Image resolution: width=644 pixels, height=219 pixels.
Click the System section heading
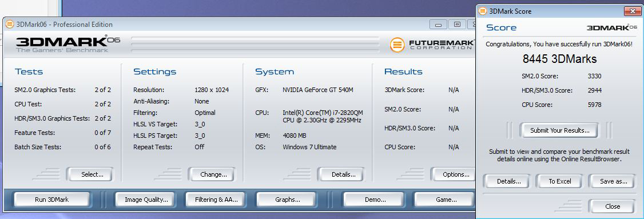click(275, 71)
